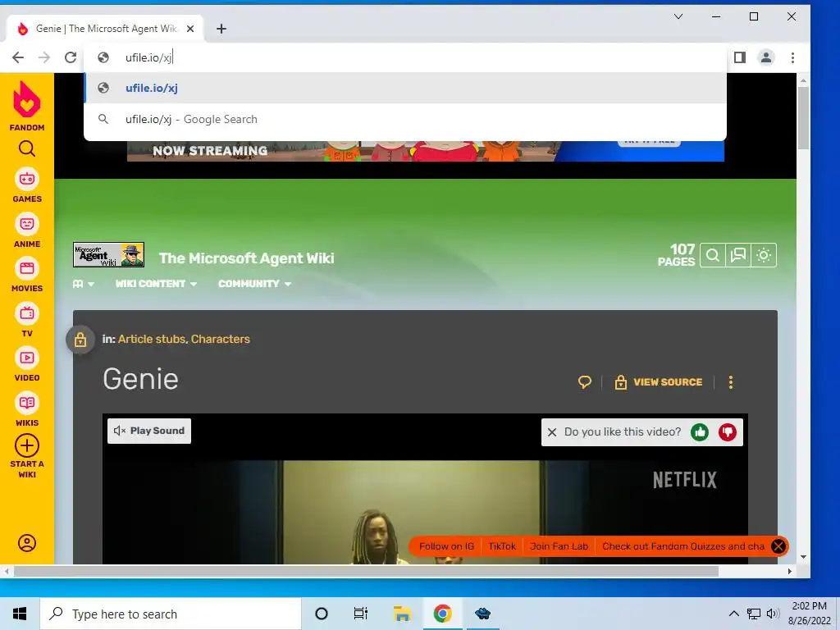This screenshot has width=840, height=630.
Task: Switch to Chrome on the taskbar
Action: [x=442, y=614]
